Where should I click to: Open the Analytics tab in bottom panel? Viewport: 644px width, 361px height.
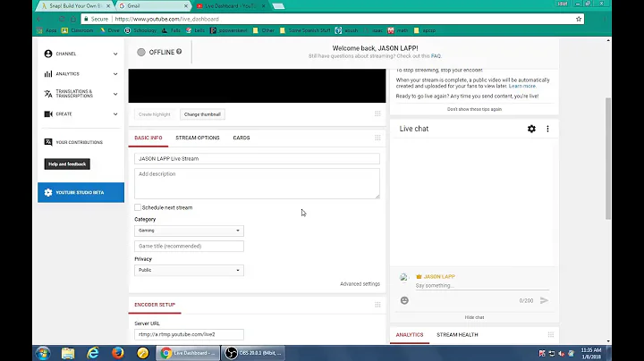(410, 335)
